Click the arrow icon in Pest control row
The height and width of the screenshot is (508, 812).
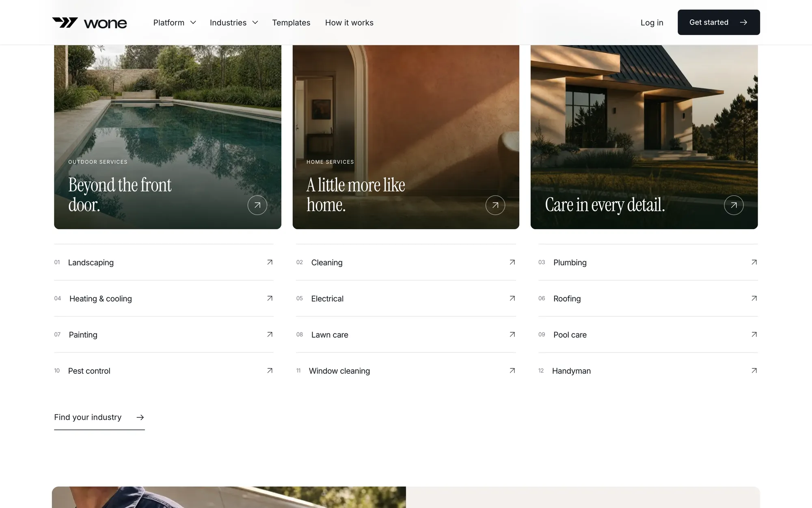pyautogui.click(x=270, y=371)
